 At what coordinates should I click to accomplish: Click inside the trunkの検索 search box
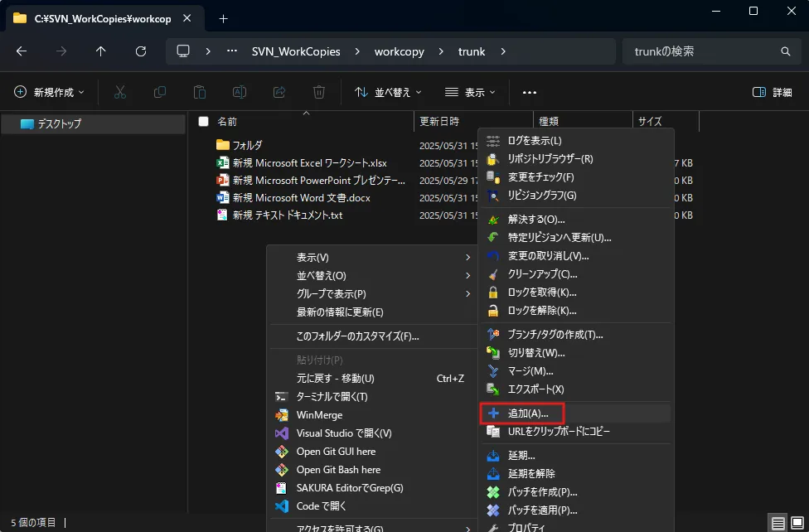coord(711,51)
